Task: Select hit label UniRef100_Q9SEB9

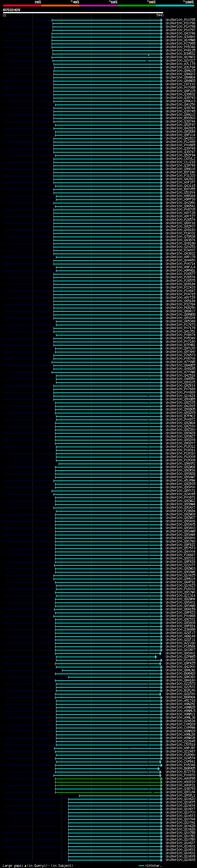Action: point(180,132)
